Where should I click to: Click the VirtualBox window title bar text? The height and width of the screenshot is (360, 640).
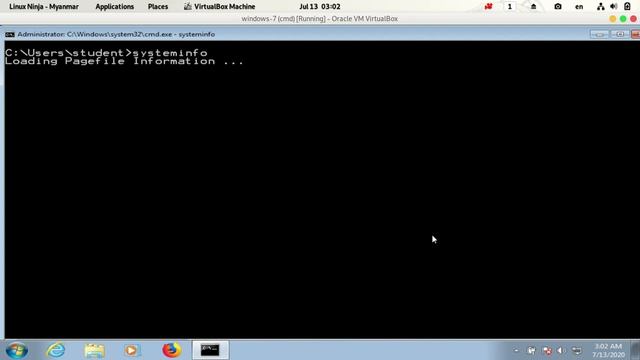[320, 19]
